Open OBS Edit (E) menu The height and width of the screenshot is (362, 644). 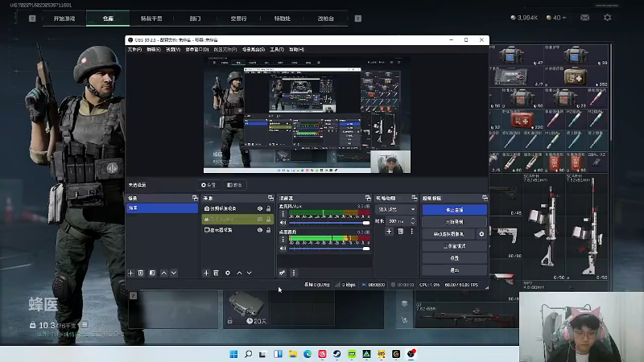point(154,49)
